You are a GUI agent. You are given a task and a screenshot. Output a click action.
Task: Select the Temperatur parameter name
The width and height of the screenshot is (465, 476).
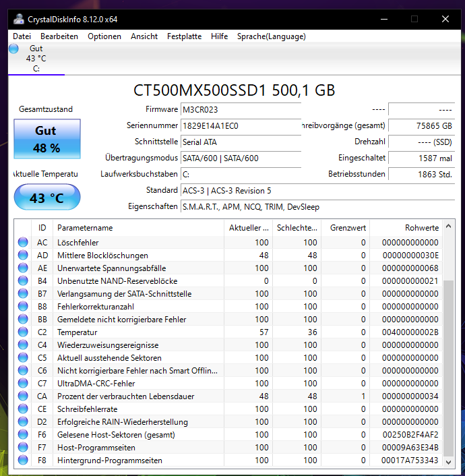pyautogui.click(x=77, y=332)
